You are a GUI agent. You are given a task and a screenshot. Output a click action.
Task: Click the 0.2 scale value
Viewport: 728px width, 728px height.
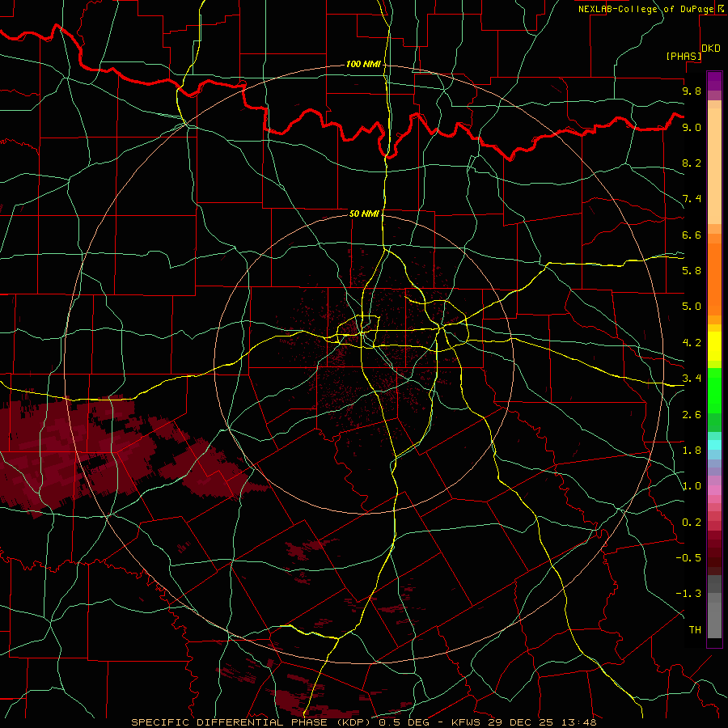pyautogui.click(x=692, y=523)
